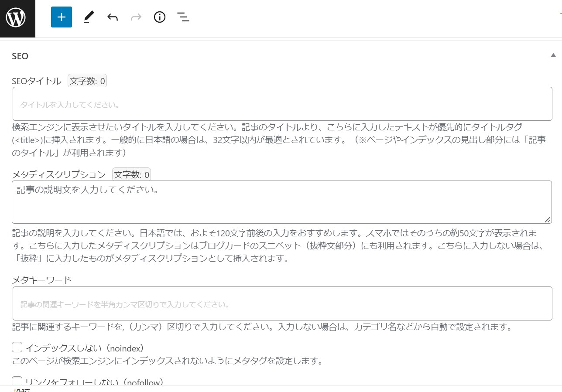Focus the メタキーワード keywords input field
This screenshot has height=392, width=562.
point(282,303)
